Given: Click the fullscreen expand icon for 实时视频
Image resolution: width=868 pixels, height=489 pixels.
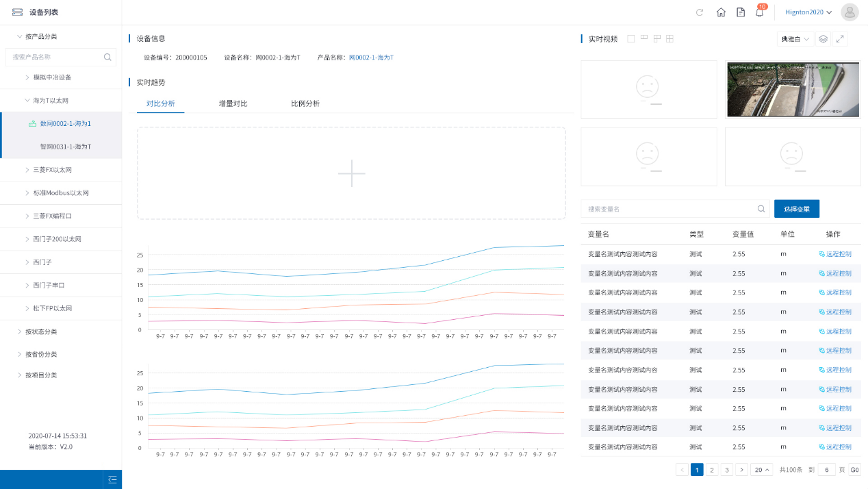Looking at the screenshot, I should (x=841, y=38).
